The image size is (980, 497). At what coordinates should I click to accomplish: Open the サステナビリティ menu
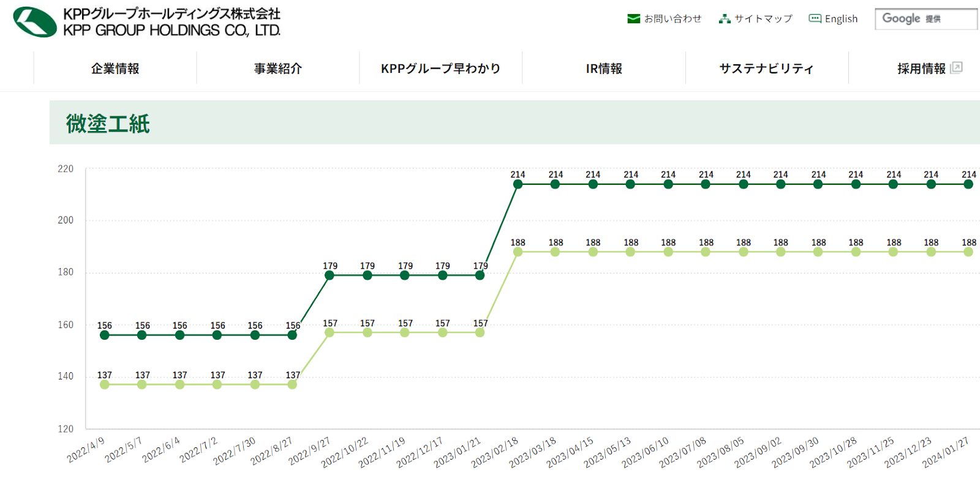click(x=767, y=69)
